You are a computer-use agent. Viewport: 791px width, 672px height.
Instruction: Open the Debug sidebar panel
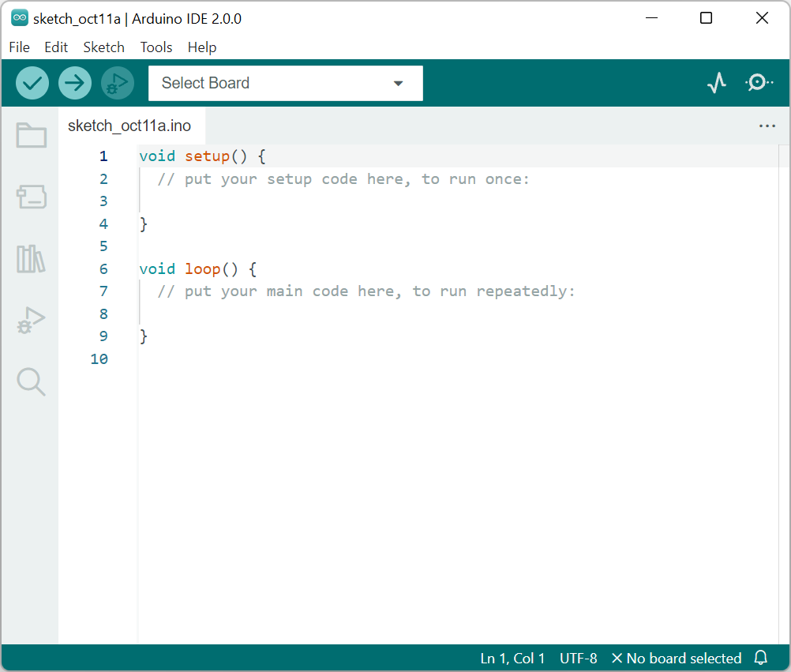(x=31, y=320)
